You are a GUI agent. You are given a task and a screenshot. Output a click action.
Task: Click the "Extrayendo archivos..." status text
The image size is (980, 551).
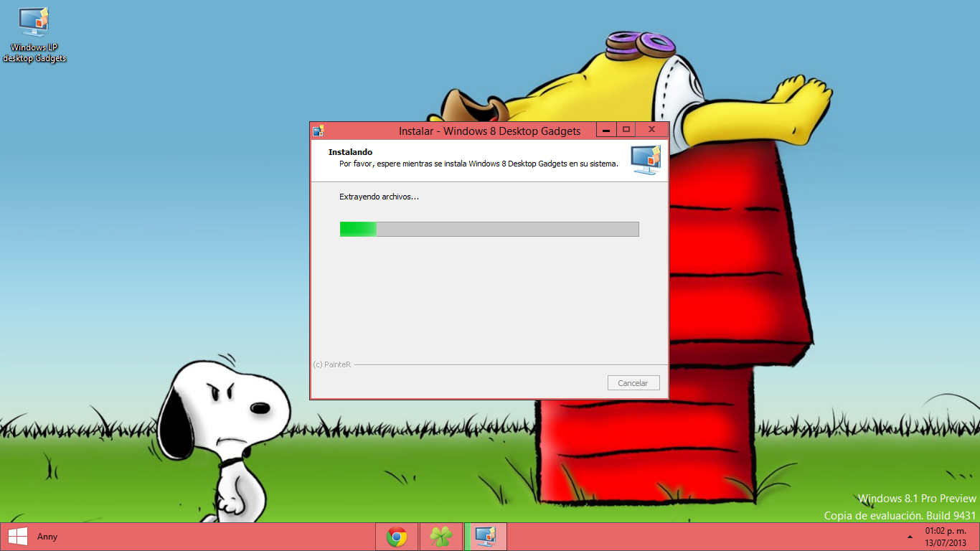pyautogui.click(x=379, y=197)
